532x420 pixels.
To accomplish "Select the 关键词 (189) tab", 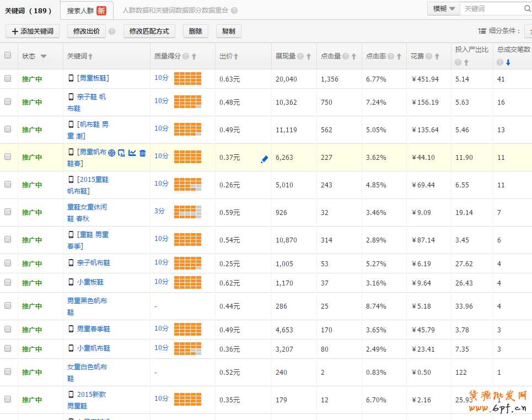I will (x=29, y=10).
